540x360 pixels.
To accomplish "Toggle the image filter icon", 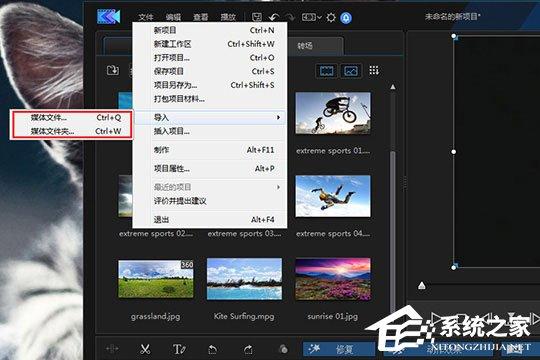I will click(x=351, y=71).
